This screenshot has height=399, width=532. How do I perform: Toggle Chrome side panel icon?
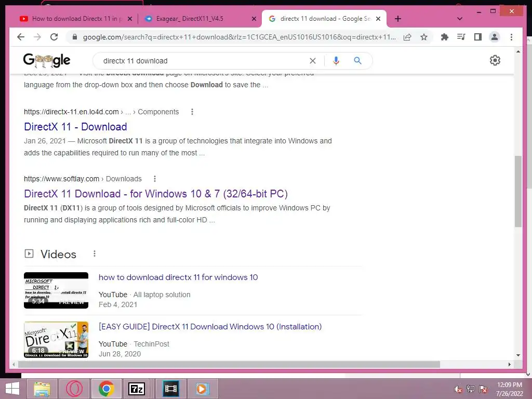click(478, 37)
